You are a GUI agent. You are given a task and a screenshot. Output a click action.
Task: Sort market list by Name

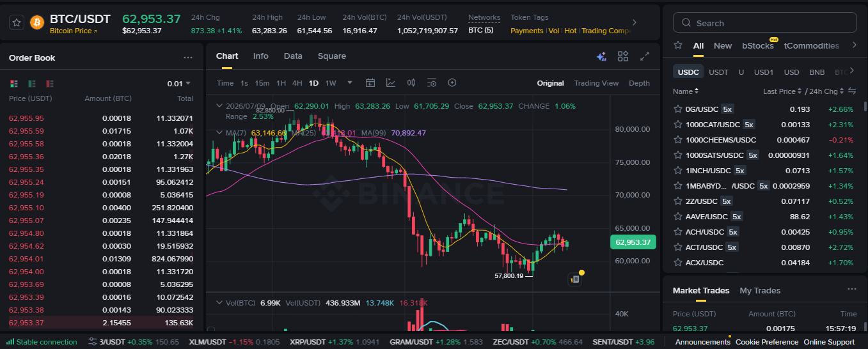(686, 91)
